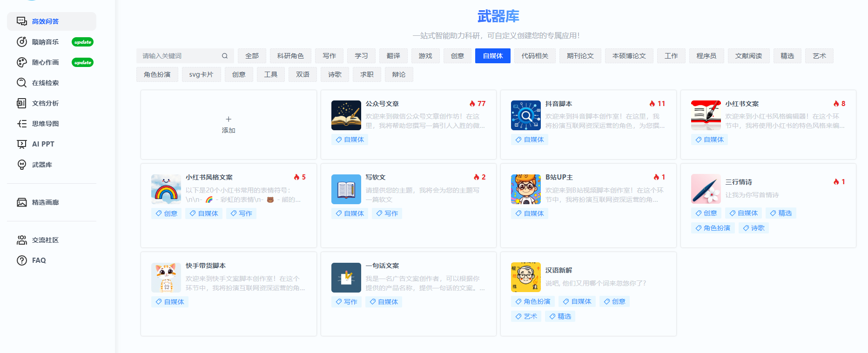Open 高效问答 chat icon in sidebar
This screenshot has width=868, height=353.
coord(22,21)
